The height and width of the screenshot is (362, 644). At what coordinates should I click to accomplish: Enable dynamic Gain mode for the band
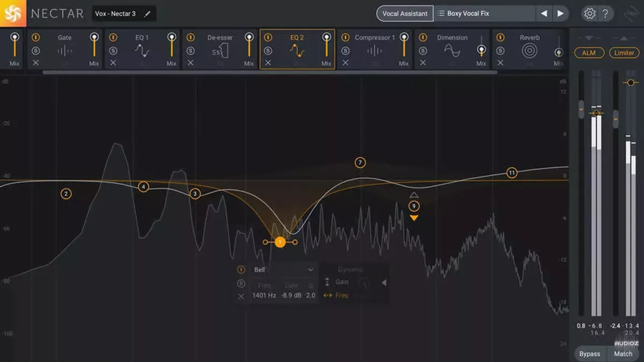click(336, 282)
